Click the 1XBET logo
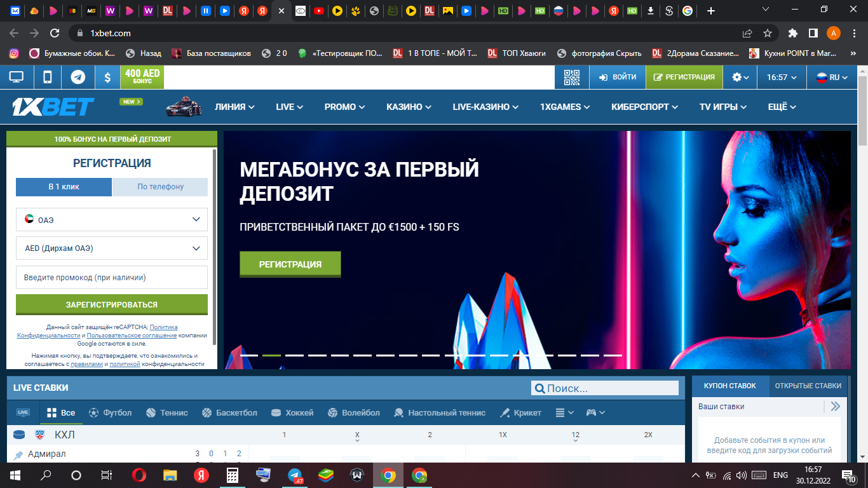Screen dimensions: 868x488 point(53,107)
